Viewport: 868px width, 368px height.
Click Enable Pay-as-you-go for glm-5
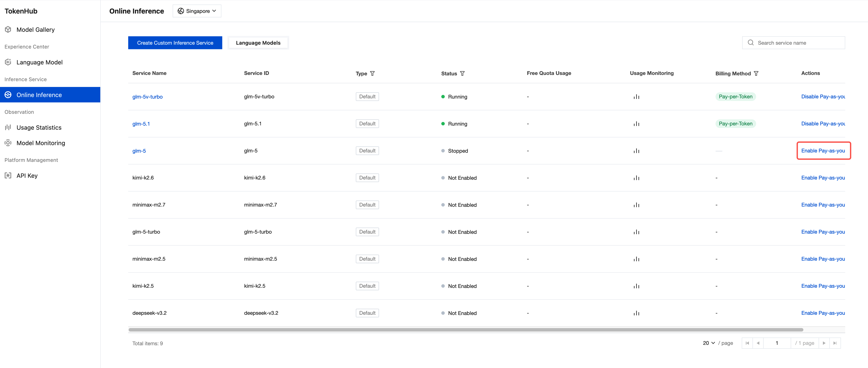coord(823,151)
